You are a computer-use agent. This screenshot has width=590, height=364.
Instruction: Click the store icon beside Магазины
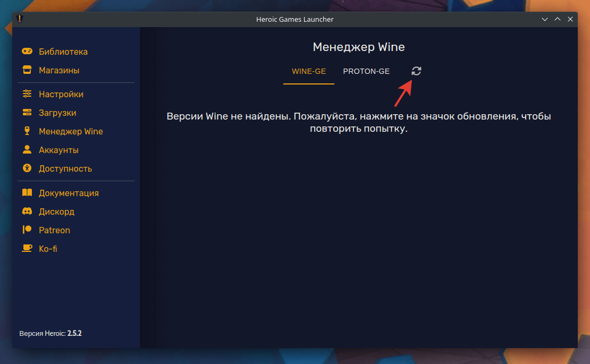pyautogui.click(x=27, y=70)
